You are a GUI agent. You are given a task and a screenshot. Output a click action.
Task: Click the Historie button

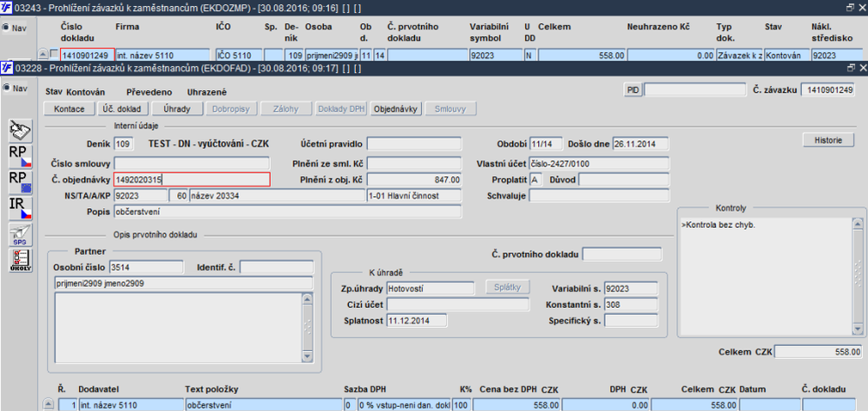click(829, 140)
